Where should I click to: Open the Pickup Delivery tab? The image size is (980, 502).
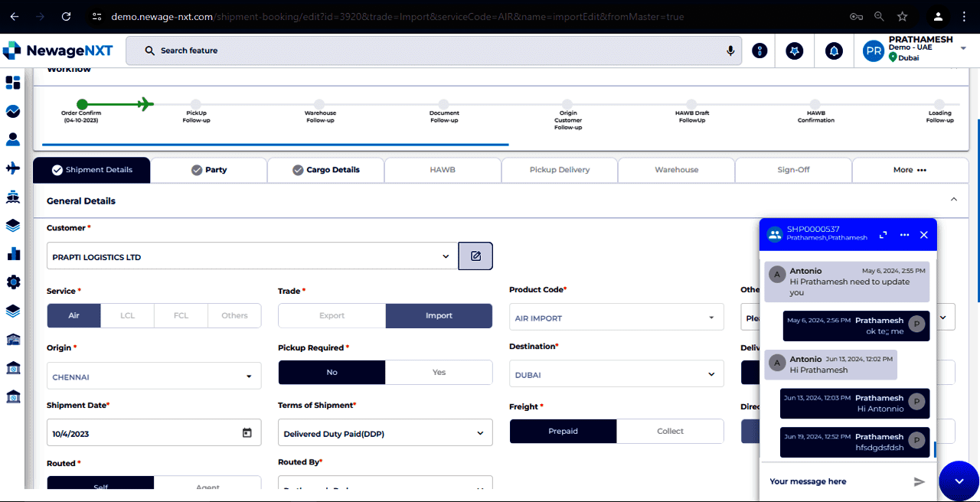pos(559,170)
